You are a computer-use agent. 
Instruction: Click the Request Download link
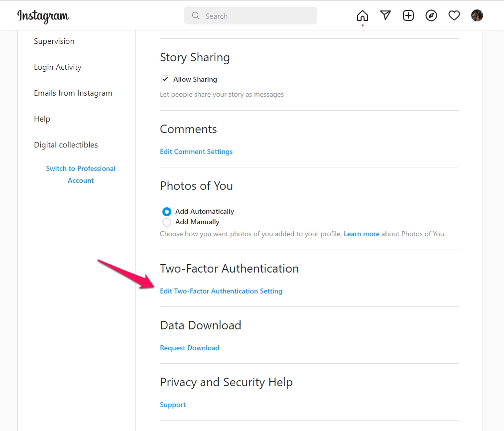click(190, 348)
